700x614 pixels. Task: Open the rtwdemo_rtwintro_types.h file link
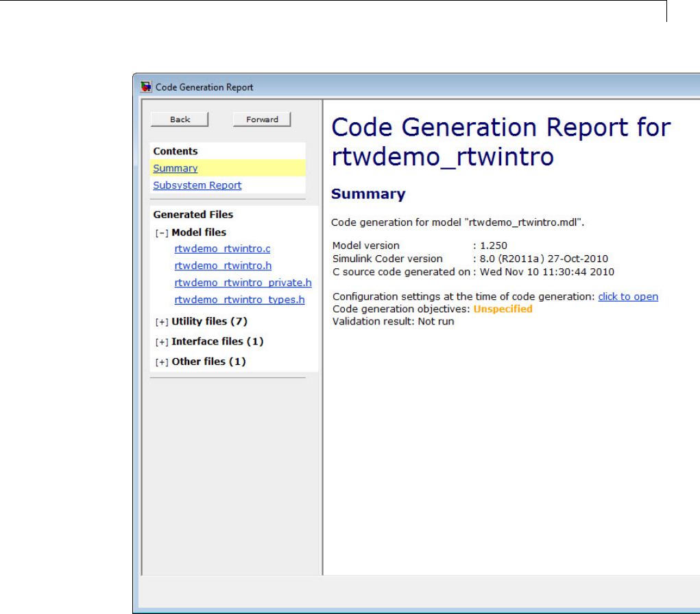(x=239, y=300)
